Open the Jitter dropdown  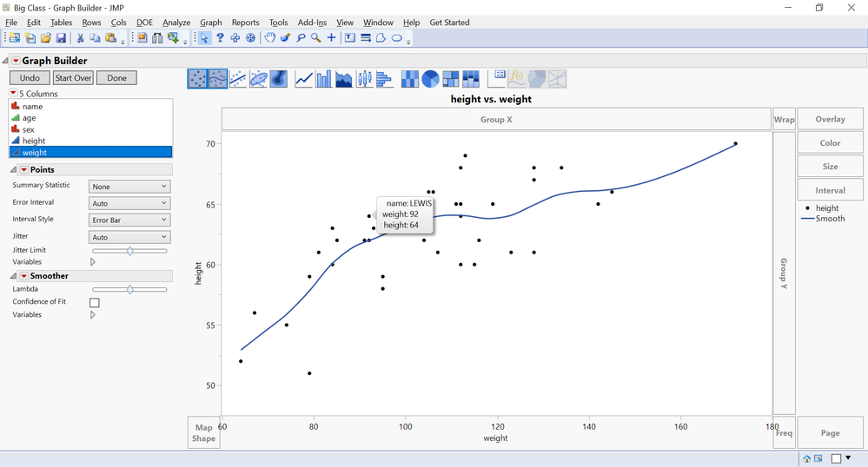click(129, 237)
